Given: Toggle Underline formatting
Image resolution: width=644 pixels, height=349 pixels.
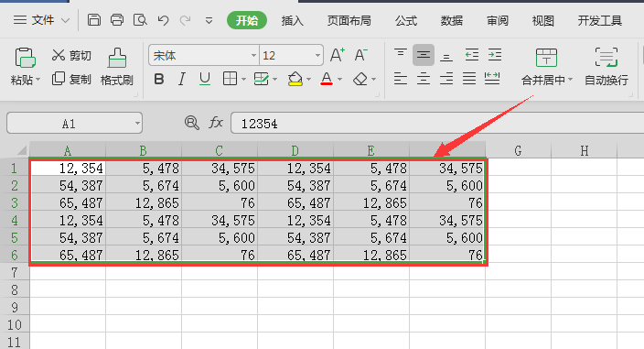Looking at the screenshot, I should (x=205, y=79).
